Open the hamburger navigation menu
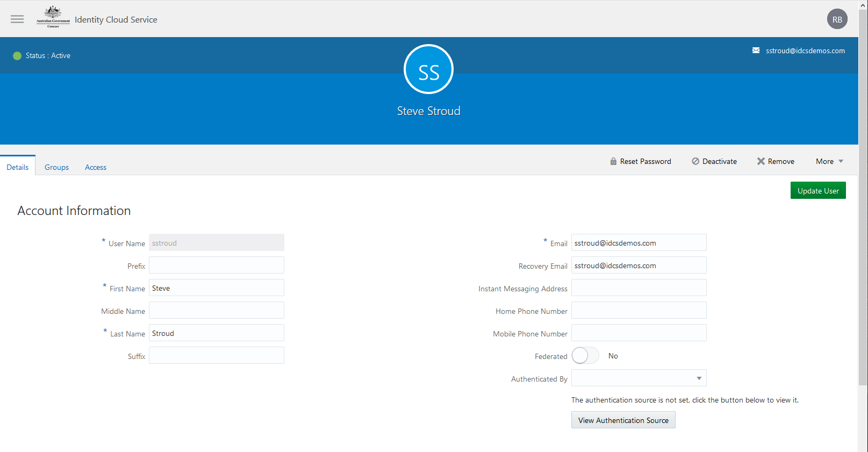Viewport: 868px width, 452px height. pos(17,19)
